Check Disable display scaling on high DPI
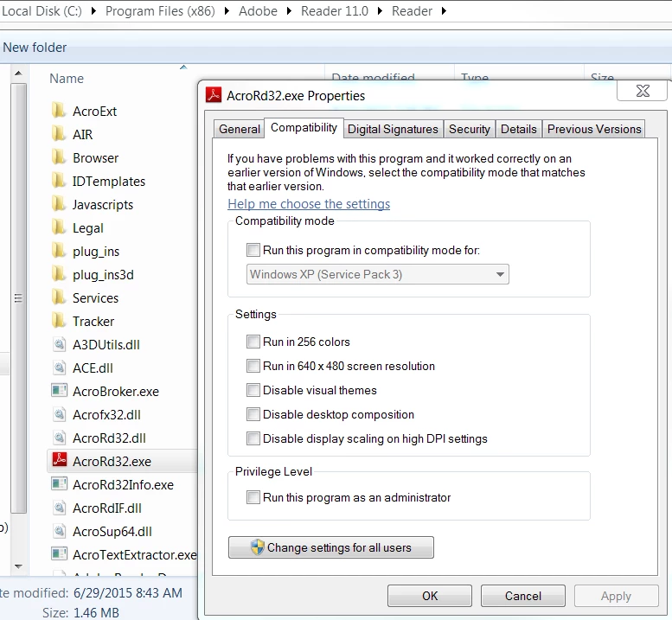This screenshot has height=620, width=672. (x=253, y=438)
